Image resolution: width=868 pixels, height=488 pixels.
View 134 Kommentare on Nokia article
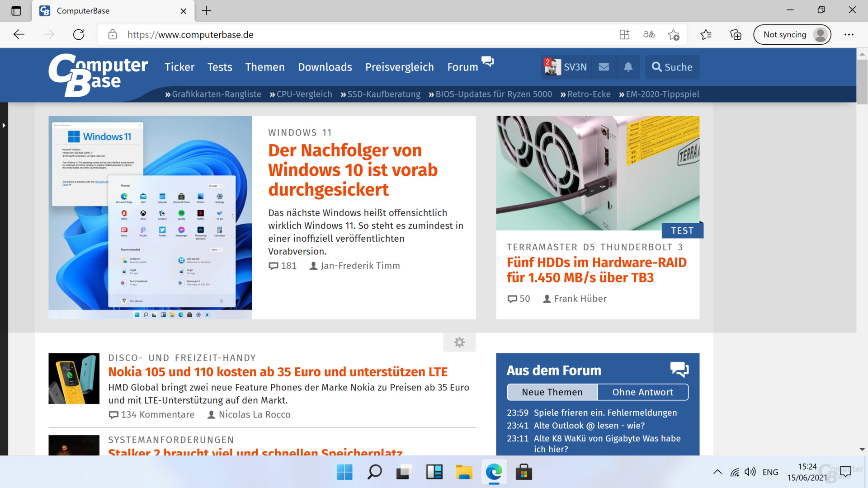tap(151, 415)
